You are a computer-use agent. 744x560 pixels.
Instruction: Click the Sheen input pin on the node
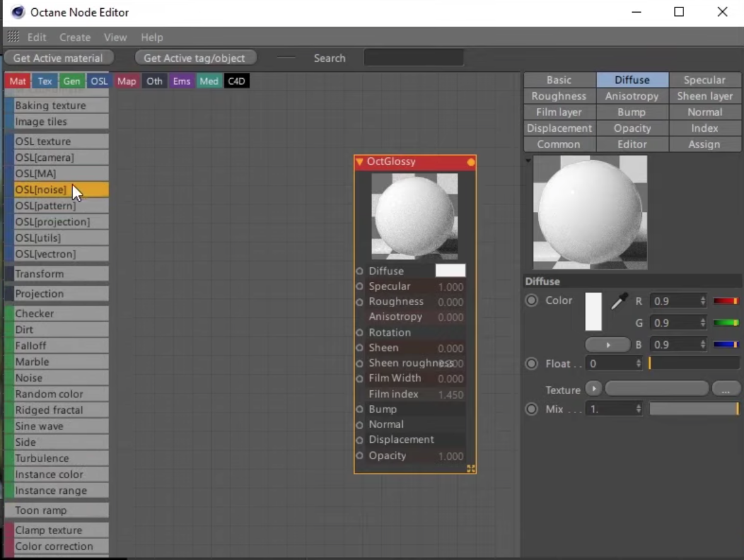click(359, 348)
